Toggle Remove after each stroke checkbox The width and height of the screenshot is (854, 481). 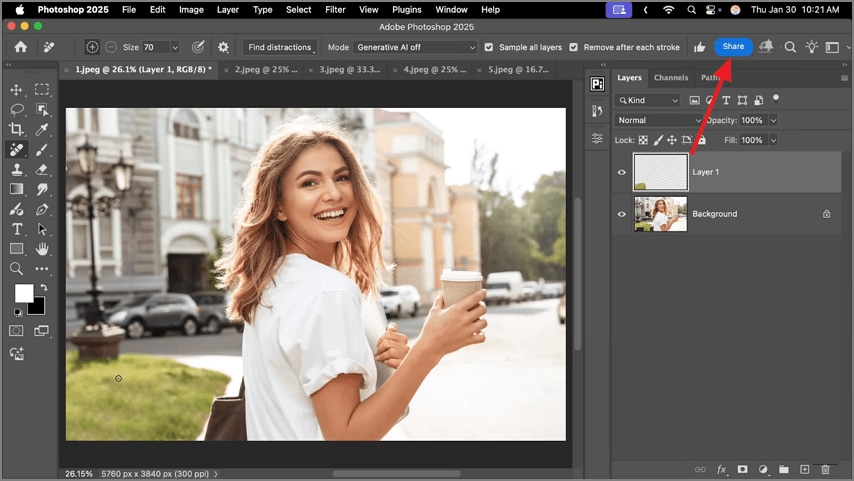[x=574, y=47]
